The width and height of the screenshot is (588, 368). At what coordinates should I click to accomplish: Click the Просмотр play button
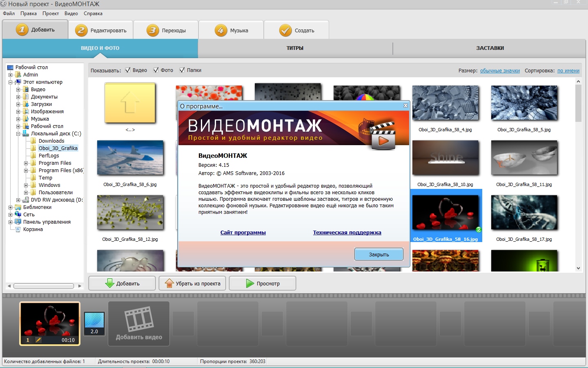pyautogui.click(x=263, y=283)
